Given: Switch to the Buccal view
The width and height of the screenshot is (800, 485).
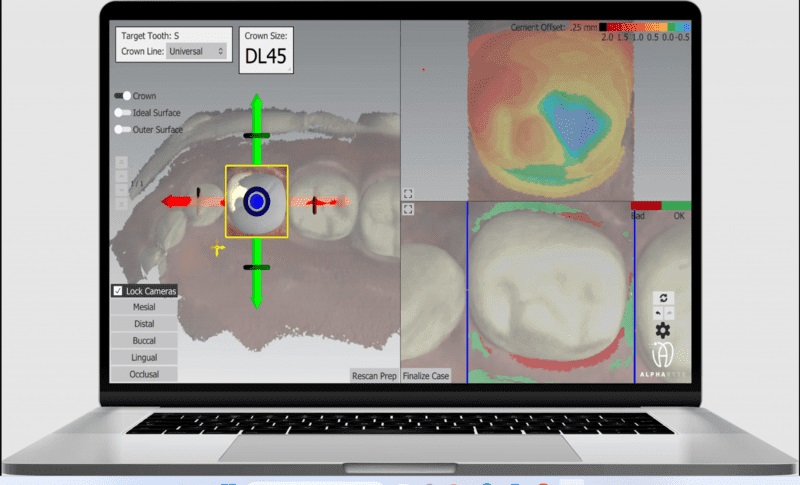Looking at the screenshot, I should tap(144, 340).
